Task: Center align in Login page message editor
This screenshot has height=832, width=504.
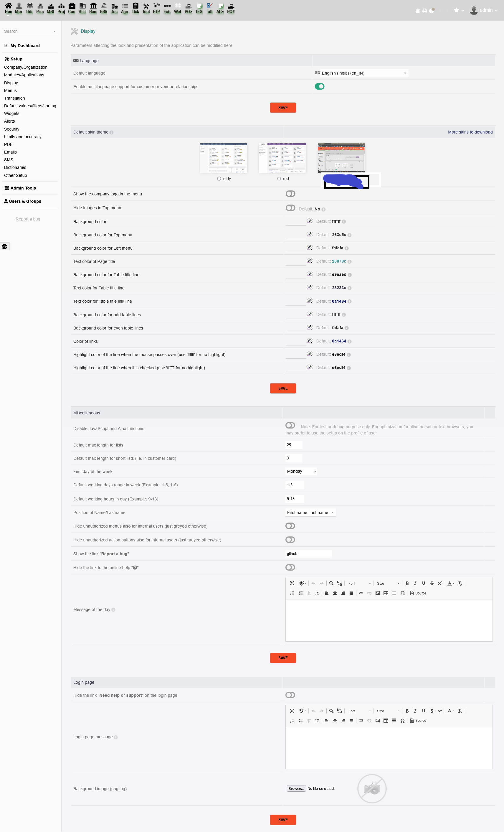Action: (x=335, y=721)
